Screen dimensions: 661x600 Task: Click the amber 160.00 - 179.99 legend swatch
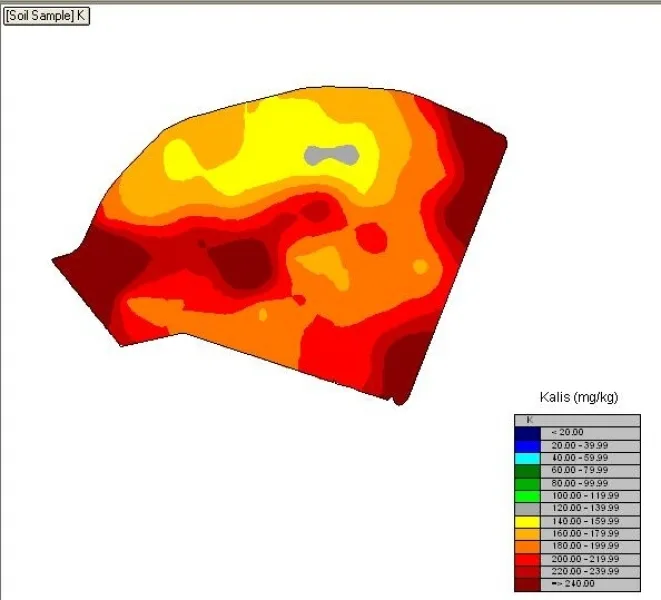pyautogui.click(x=527, y=534)
